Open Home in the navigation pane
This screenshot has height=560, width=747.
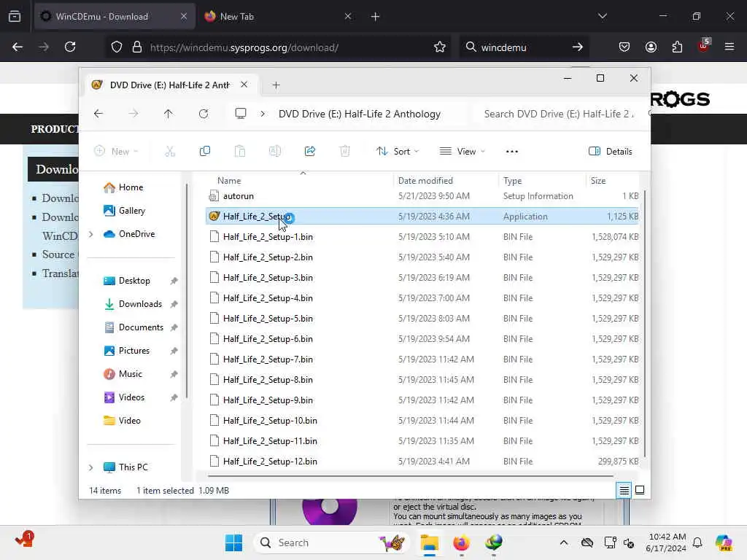tap(123, 187)
